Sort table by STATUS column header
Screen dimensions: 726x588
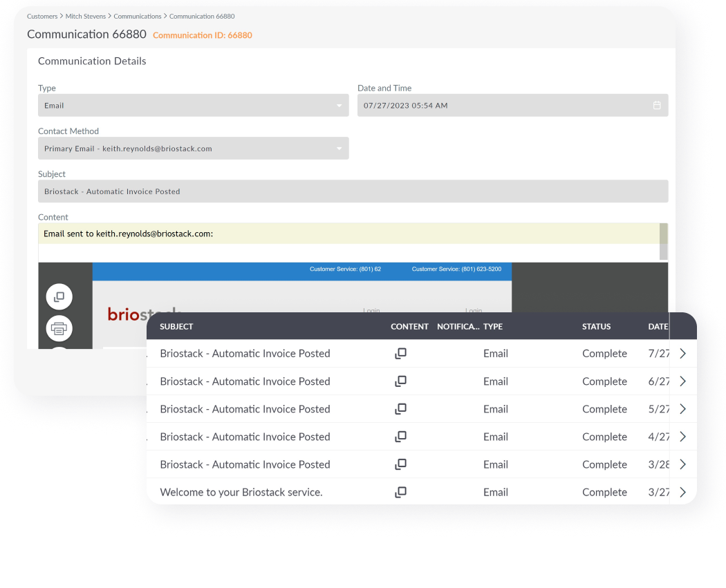click(596, 327)
